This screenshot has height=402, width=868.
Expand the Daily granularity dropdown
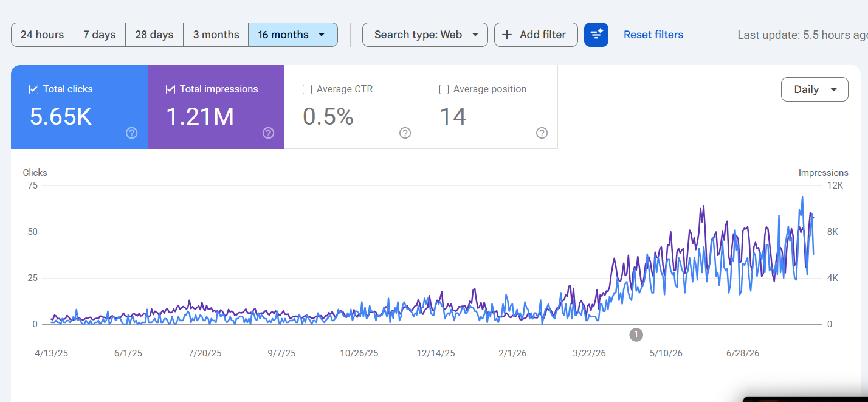[815, 89]
